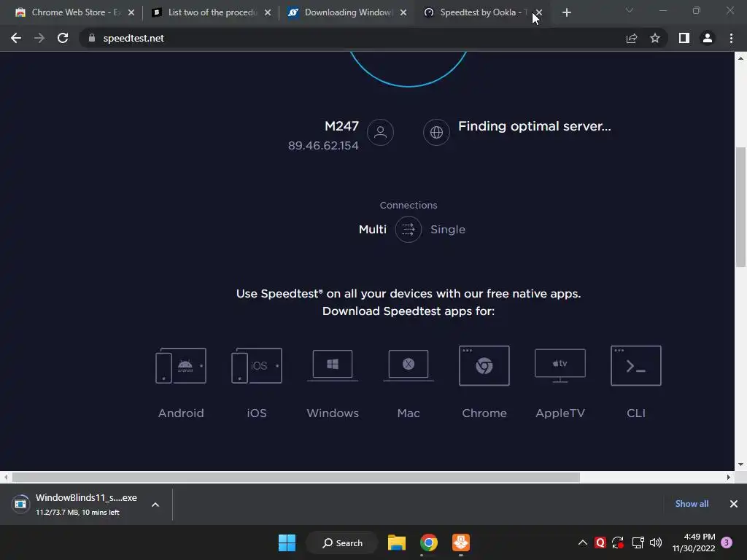Open the Mac app download icon
747x560 pixels.
click(409, 366)
